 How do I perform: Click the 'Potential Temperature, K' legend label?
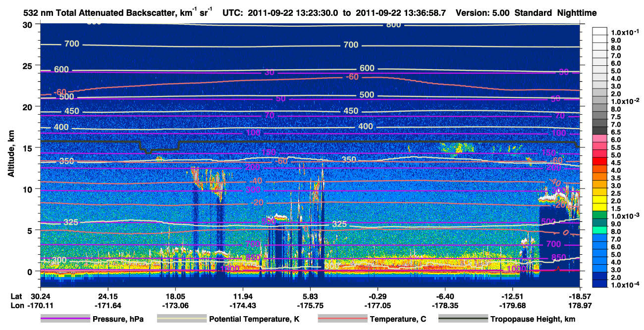pos(254,319)
